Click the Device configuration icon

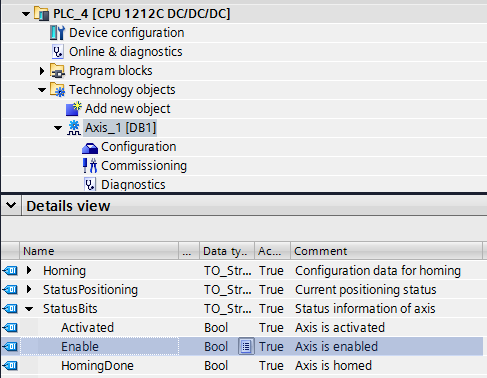click(x=57, y=33)
